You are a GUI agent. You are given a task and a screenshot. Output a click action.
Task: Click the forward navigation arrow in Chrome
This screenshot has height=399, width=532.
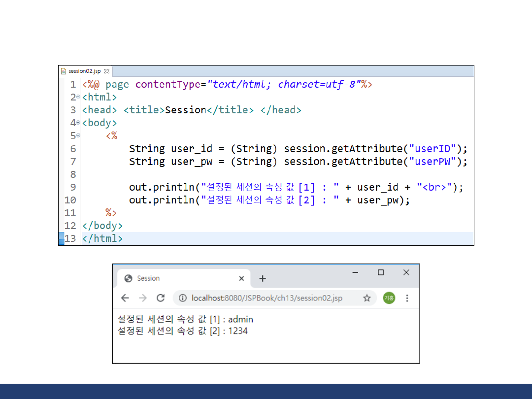(143, 298)
